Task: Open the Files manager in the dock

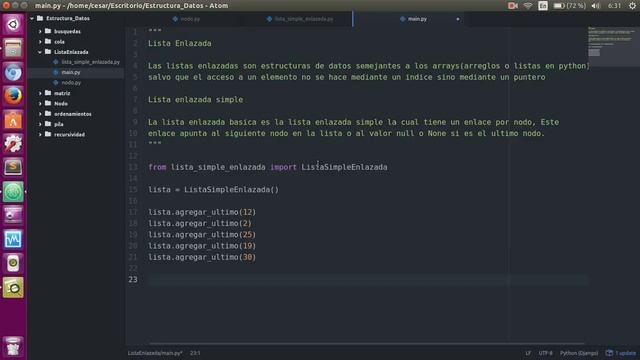Action: (x=13, y=48)
